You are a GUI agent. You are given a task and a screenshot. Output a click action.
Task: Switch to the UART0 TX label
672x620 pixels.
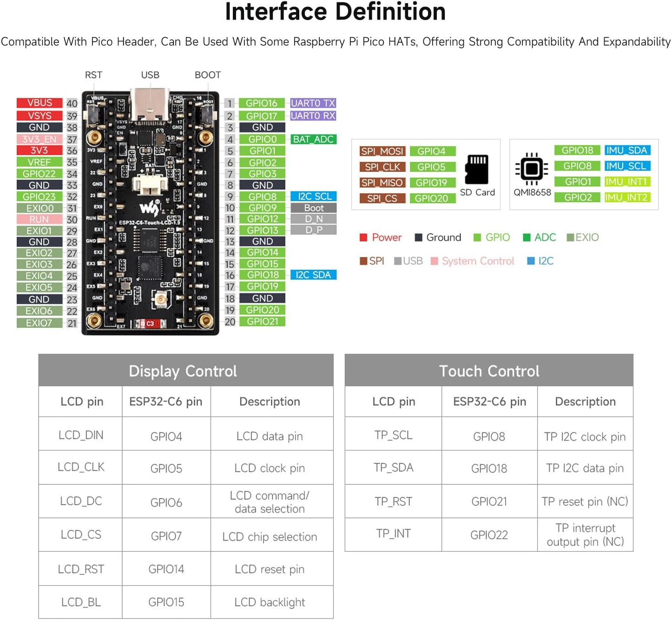click(x=313, y=103)
